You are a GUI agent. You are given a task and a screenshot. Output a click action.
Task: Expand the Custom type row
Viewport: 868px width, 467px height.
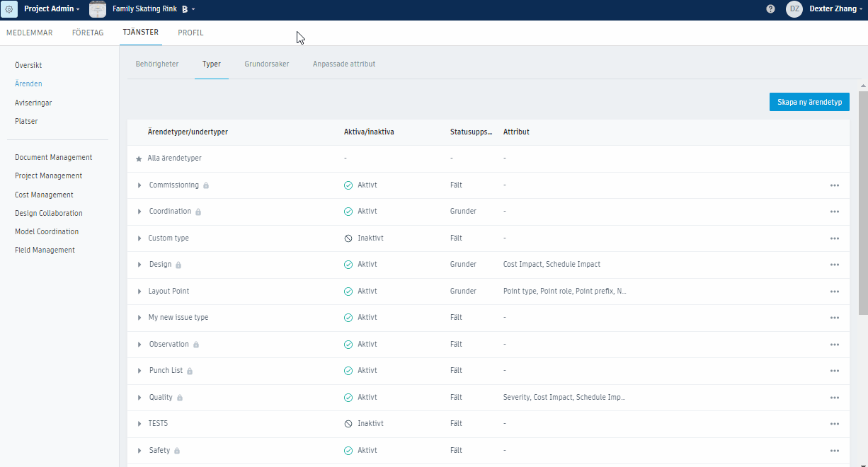click(139, 238)
